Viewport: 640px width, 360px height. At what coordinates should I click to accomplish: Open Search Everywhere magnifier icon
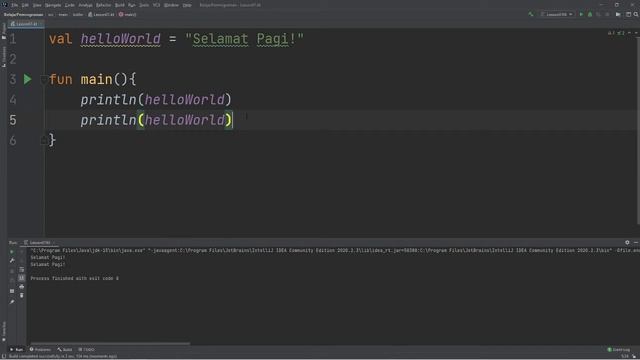[636, 14]
